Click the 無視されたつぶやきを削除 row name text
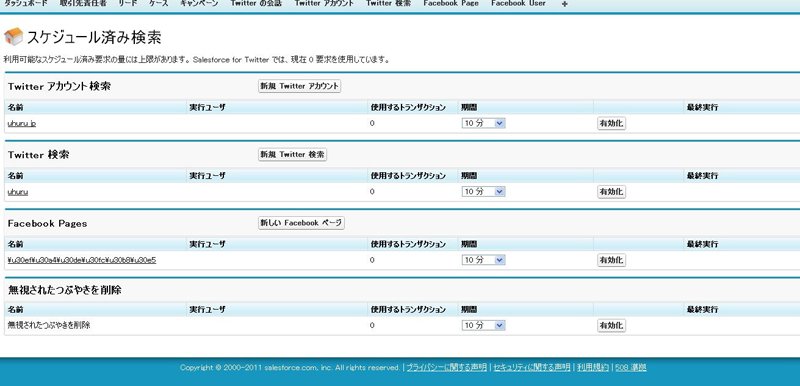 [49, 325]
